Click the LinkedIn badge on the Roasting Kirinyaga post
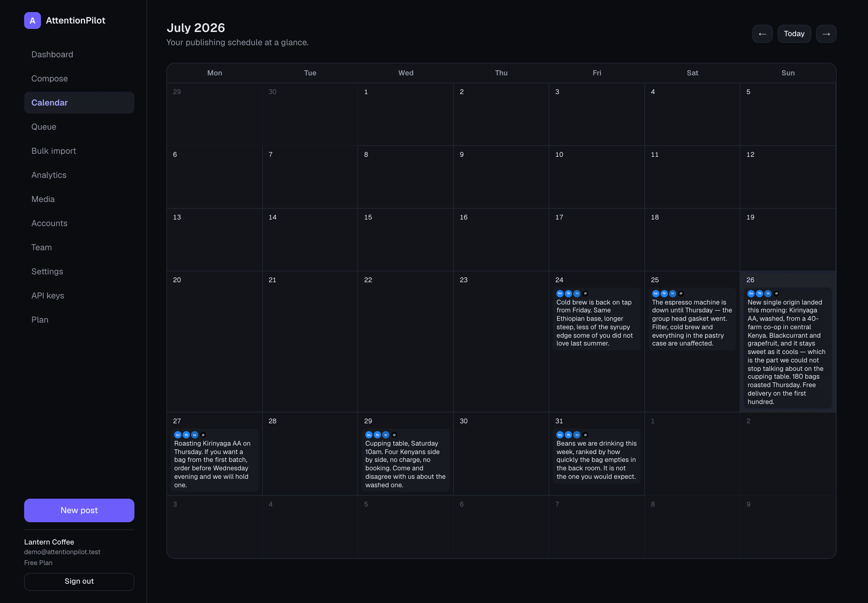The height and width of the screenshot is (603, 868). click(x=194, y=435)
